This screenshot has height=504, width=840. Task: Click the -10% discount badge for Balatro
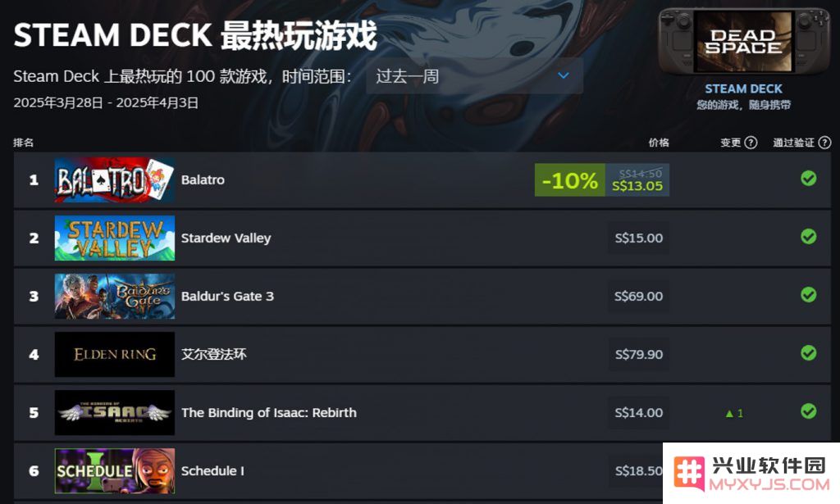pos(570,179)
